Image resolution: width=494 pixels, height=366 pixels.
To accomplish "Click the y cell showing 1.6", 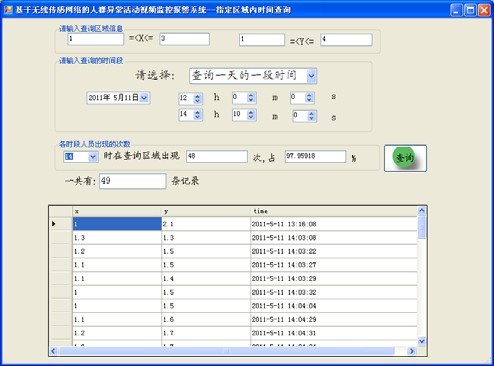I will coord(206,319).
